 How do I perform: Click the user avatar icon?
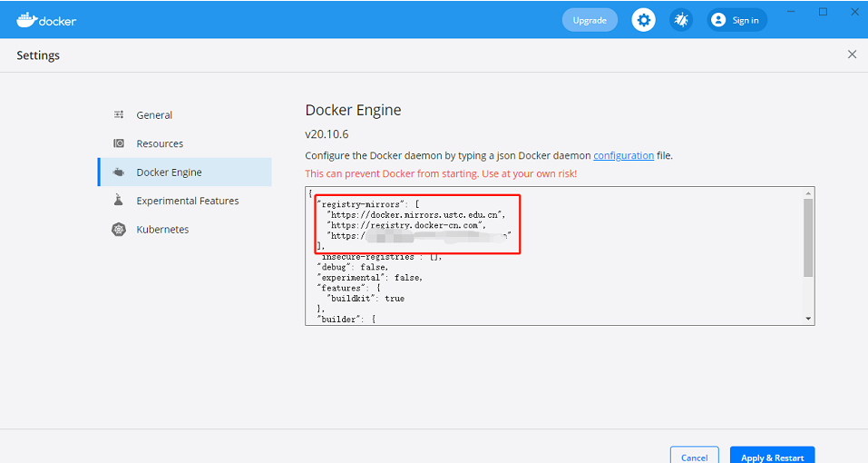point(718,20)
